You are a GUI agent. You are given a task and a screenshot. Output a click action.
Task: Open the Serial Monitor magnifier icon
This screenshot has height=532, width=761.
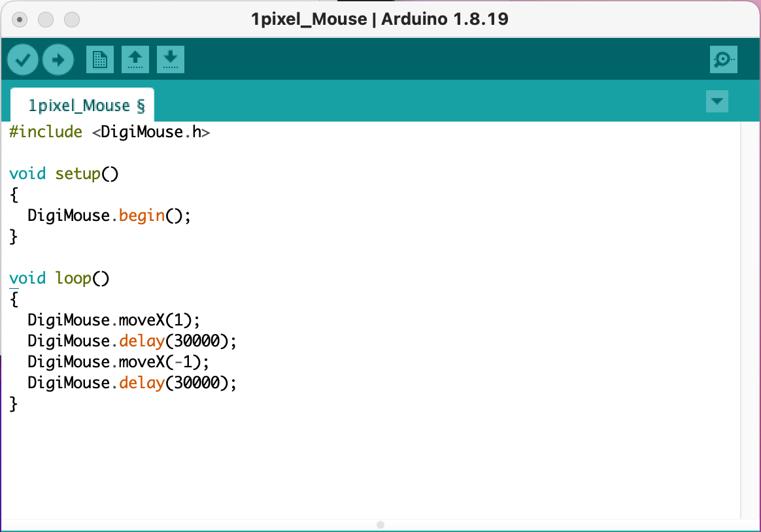coord(723,59)
